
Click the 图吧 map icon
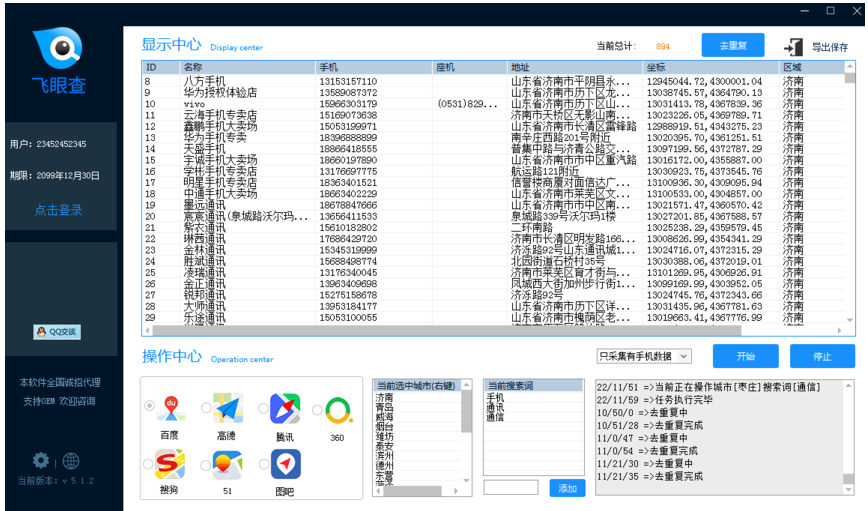(286, 464)
